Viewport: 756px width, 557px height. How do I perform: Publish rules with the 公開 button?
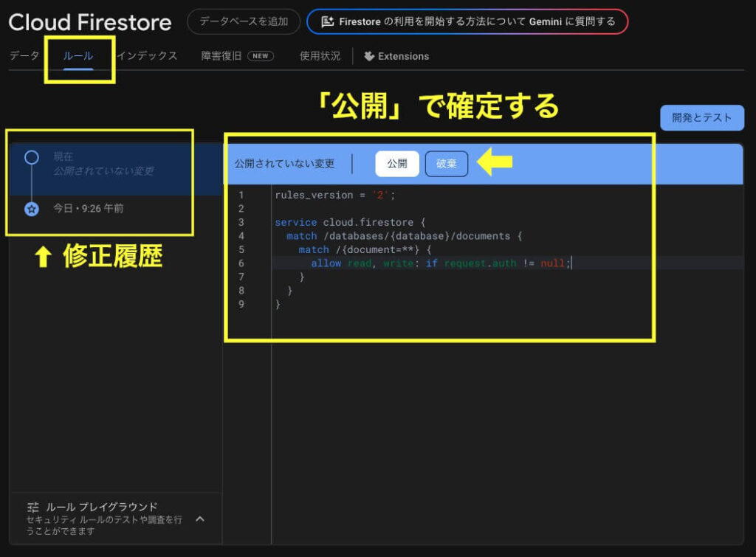[397, 164]
